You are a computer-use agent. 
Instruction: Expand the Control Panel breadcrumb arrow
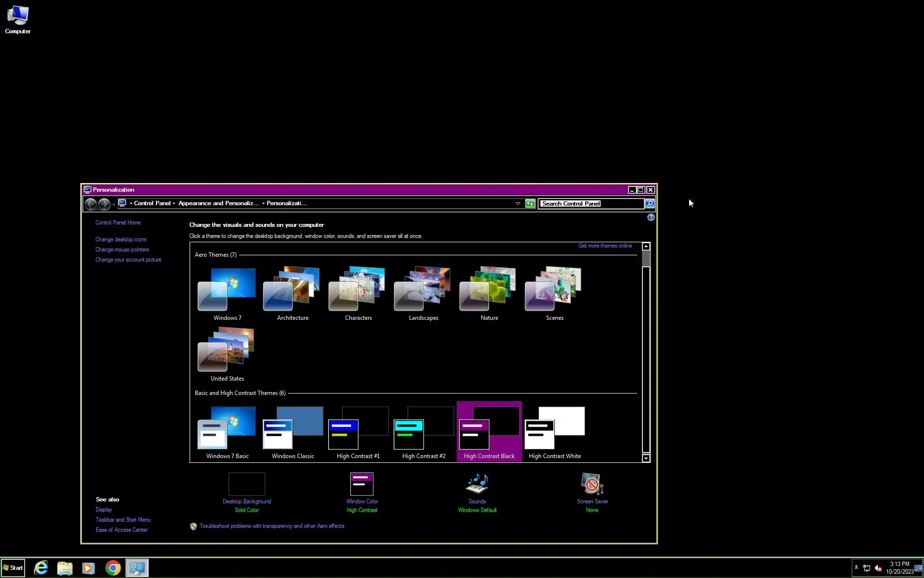point(174,204)
